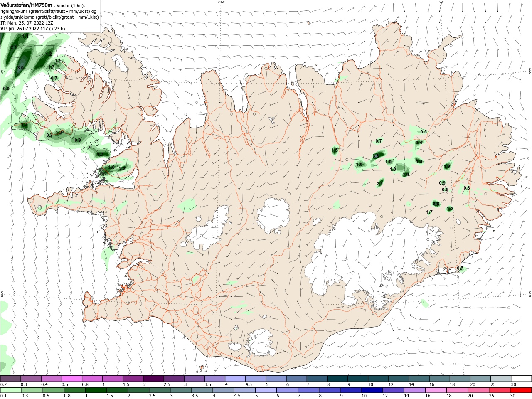Screen dimensions: 532x399
Task: Pick the 7 swatch in the lower legend row
Action: click(309, 390)
